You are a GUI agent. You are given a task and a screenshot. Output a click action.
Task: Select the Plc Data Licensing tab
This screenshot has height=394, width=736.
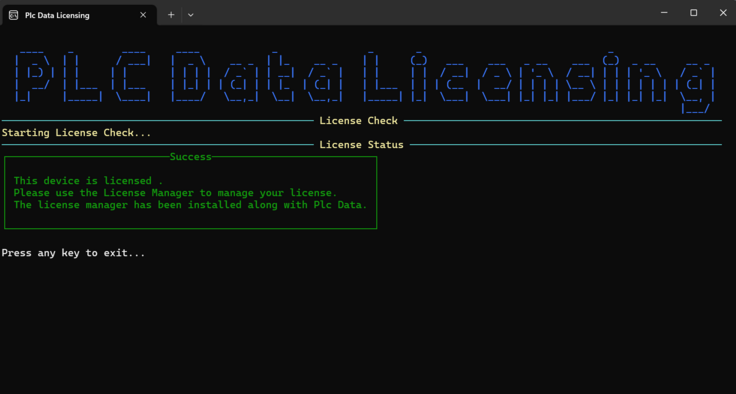[x=79, y=15]
